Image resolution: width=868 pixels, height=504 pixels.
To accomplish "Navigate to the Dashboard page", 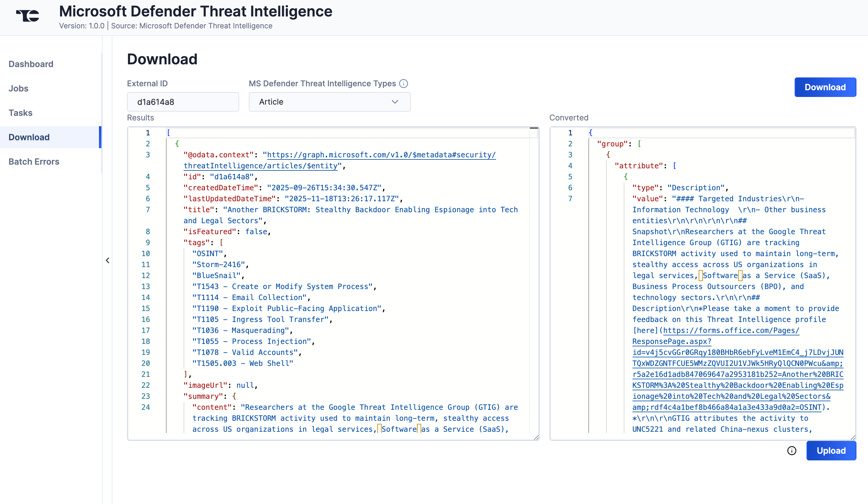I will coord(31,64).
